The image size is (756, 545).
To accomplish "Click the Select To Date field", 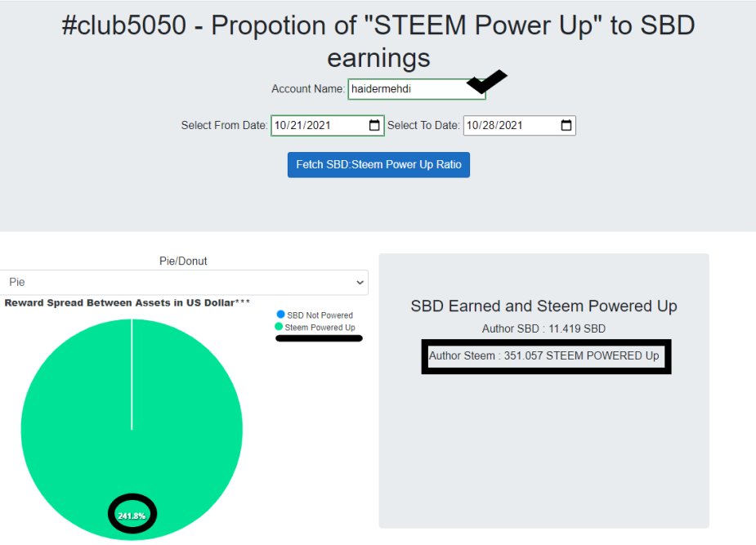I will pos(519,126).
